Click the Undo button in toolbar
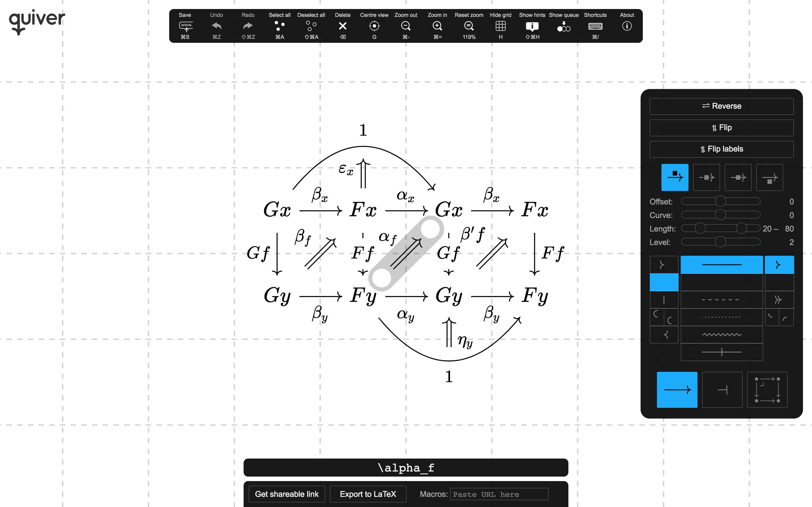The width and height of the screenshot is (812, 507). pos(216,26)
